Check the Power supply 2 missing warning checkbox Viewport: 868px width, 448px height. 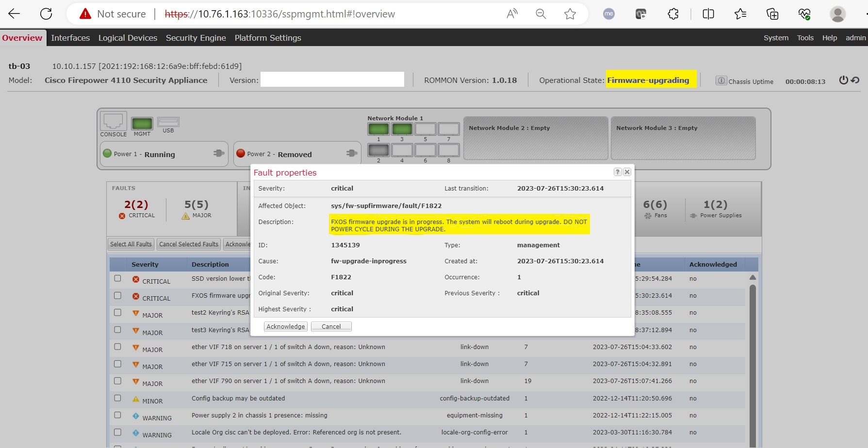(x=117, y=415)
